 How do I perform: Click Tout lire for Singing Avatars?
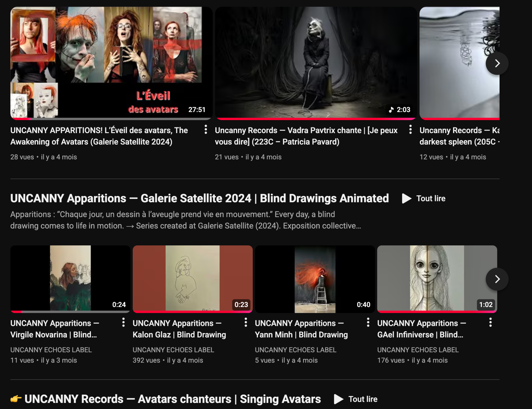363,399
